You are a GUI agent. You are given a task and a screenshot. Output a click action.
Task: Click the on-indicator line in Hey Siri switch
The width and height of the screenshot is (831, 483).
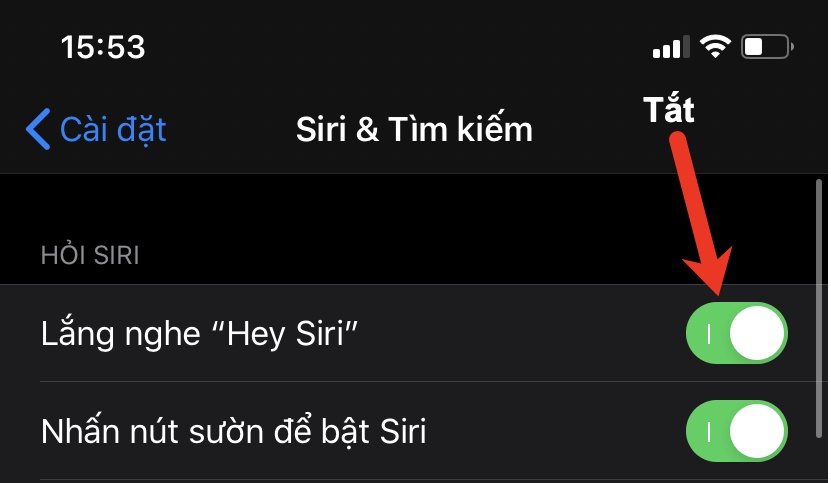[x=709, y=334]
